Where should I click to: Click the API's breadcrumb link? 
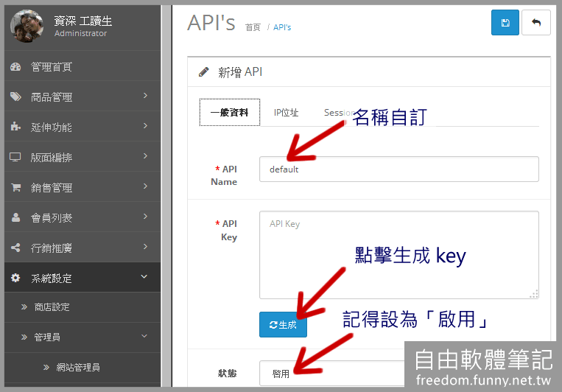click(282, 27)
